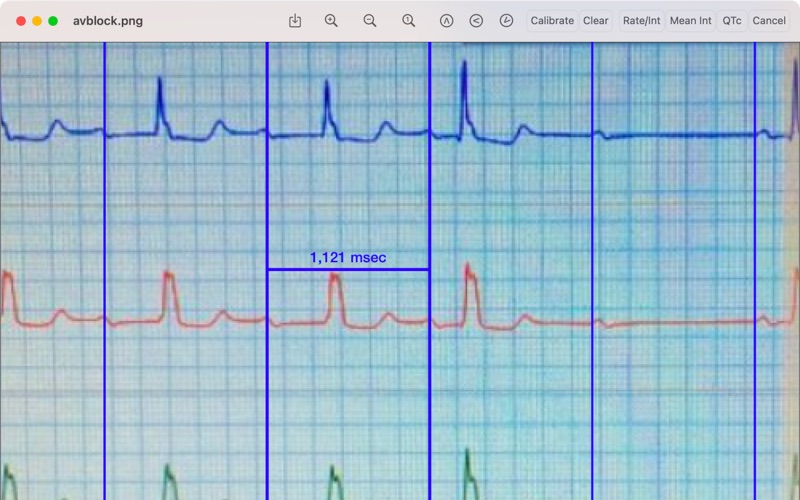Cancel the current operation
This screenshot has width=800, height=500.
coord(769,21)
